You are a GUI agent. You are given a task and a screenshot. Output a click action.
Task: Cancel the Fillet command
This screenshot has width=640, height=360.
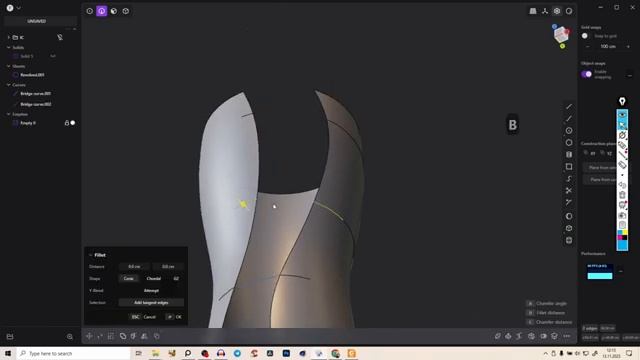pyautogui.click(x=143, y=317)
